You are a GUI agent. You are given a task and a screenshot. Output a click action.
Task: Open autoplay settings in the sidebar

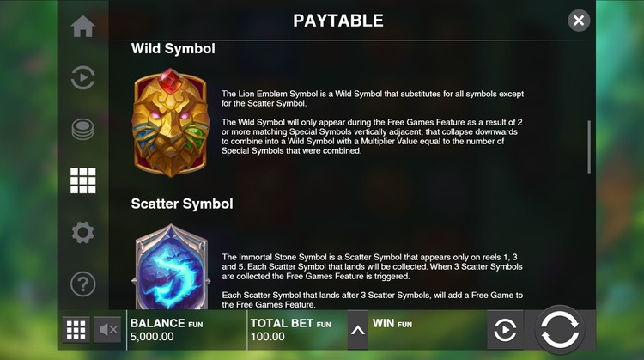(82, 77)
